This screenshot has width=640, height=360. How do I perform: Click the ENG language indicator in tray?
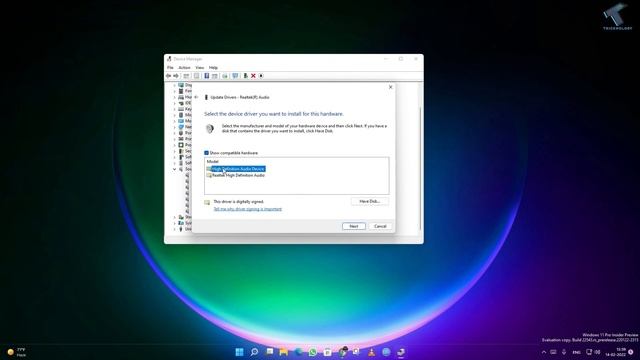pyautogui.click(x=576, y=352)
